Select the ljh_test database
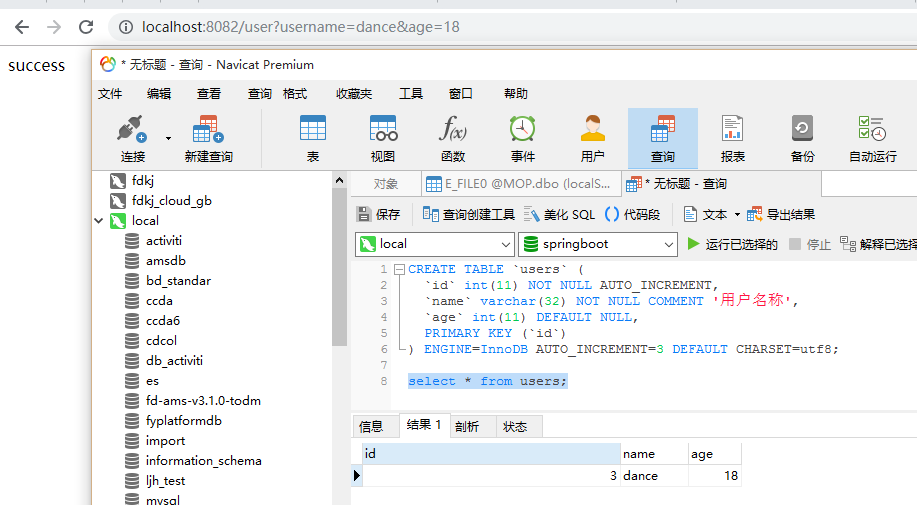The height and width of the screenshot is (505, 917). (166, 481)
